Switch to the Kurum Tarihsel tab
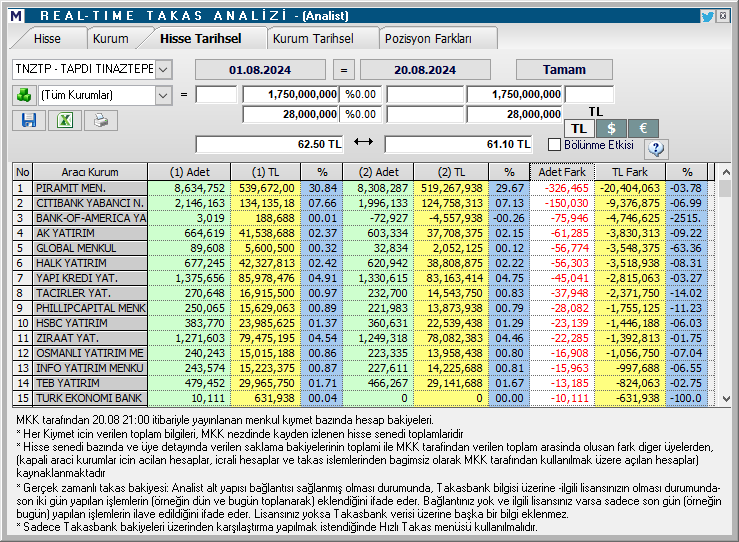 point(313,39)
